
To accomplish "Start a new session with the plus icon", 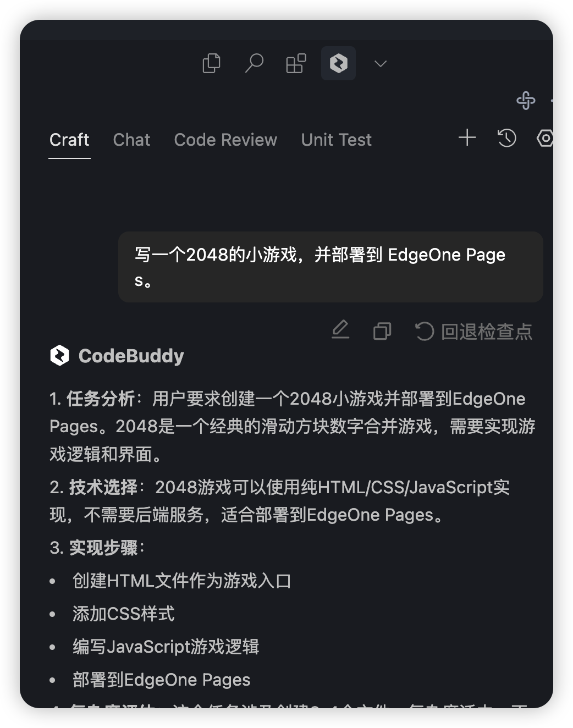I will pos(467,138).
